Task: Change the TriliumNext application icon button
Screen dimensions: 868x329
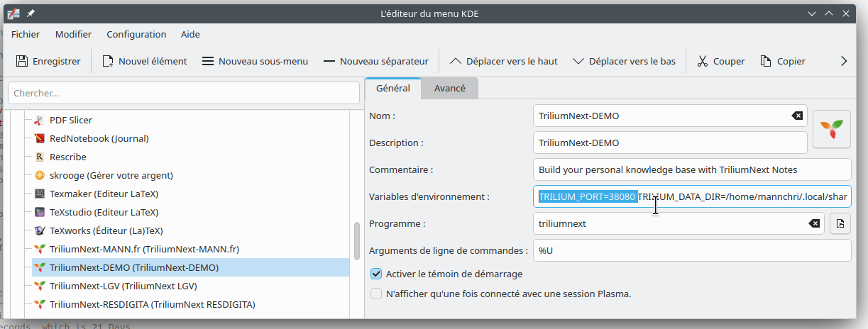Action: coord(831,128)
